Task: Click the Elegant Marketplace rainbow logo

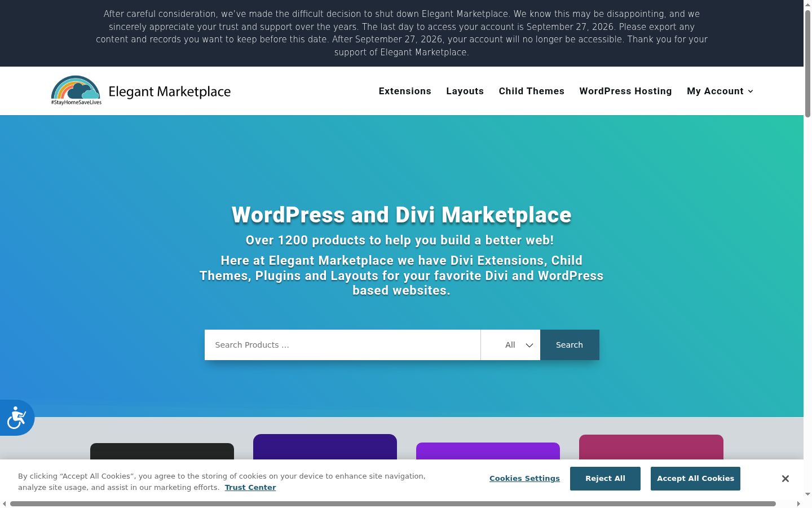Action: [x=76, y=90]
